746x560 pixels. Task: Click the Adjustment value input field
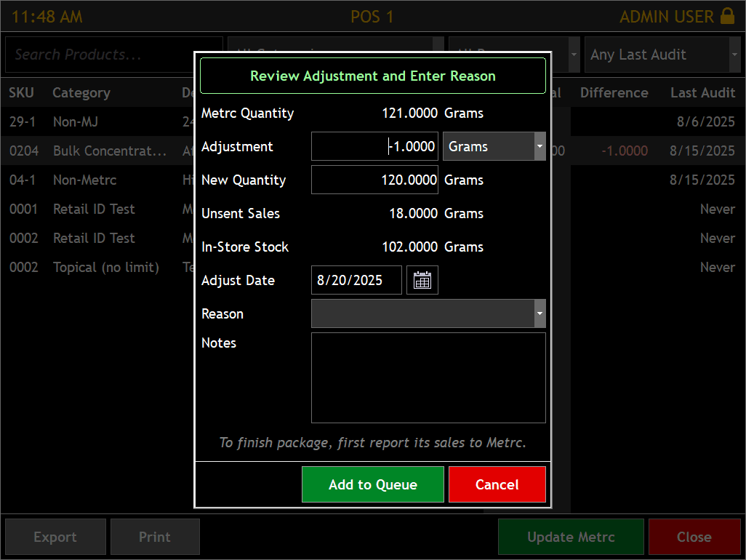click(x=374, y=146)
